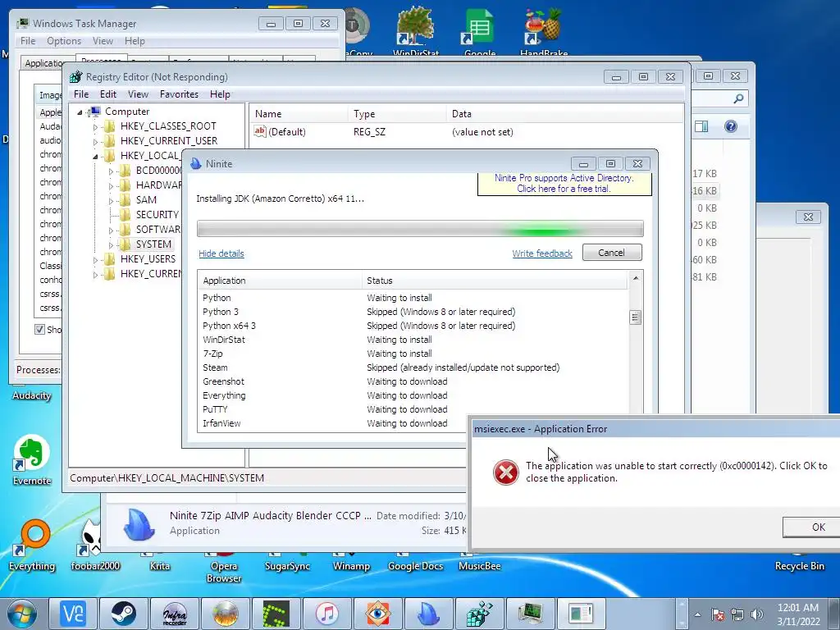Open the eye image viewer taskbar icon
Screen dimensions: 840x630
[x=377, y=614]
